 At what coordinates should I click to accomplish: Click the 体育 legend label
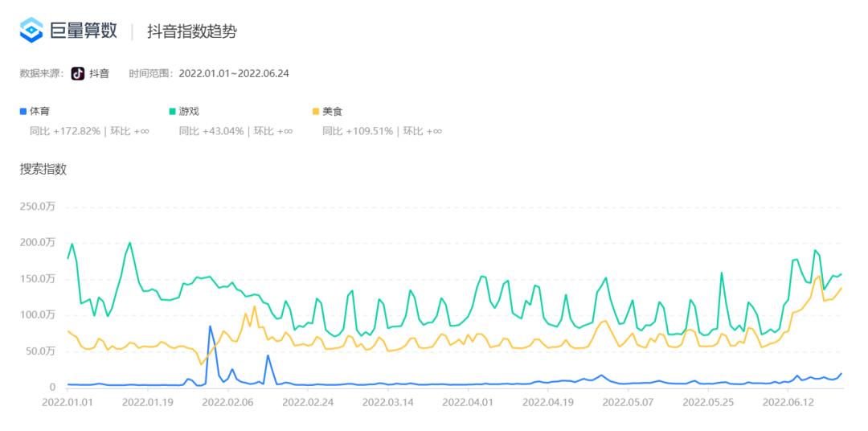pyautogui.click(x=39, y=111)
